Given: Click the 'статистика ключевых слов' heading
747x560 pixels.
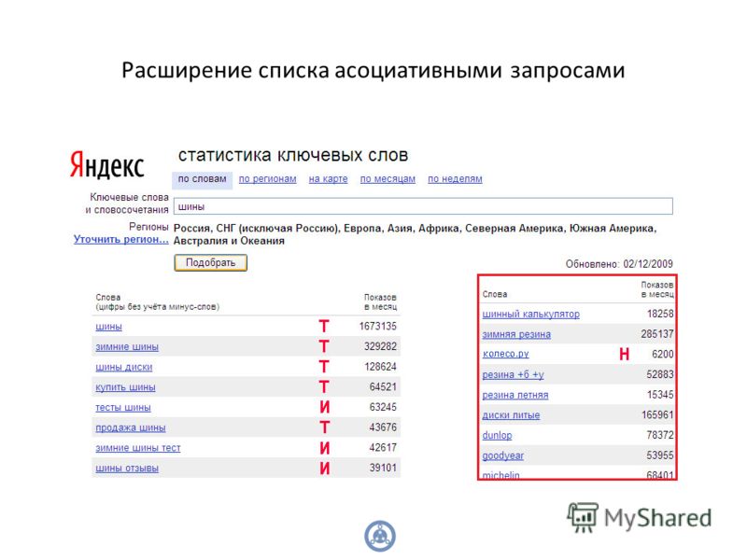Looking at the screenshot, I should point(293,155).
